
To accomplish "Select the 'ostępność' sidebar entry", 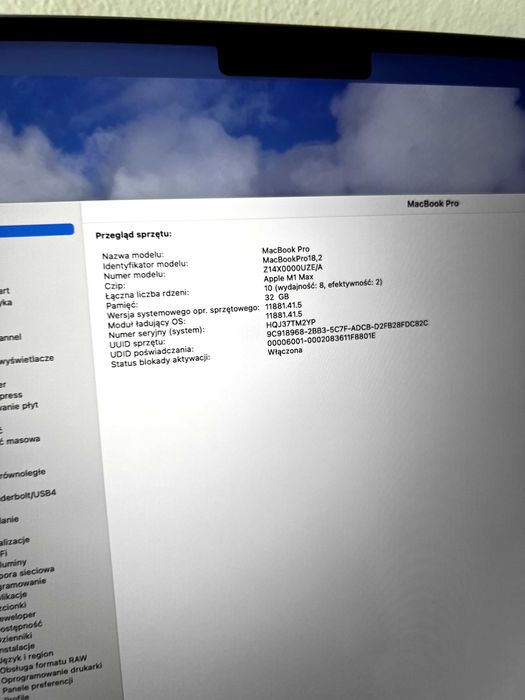I will click(x=21, y=626).
